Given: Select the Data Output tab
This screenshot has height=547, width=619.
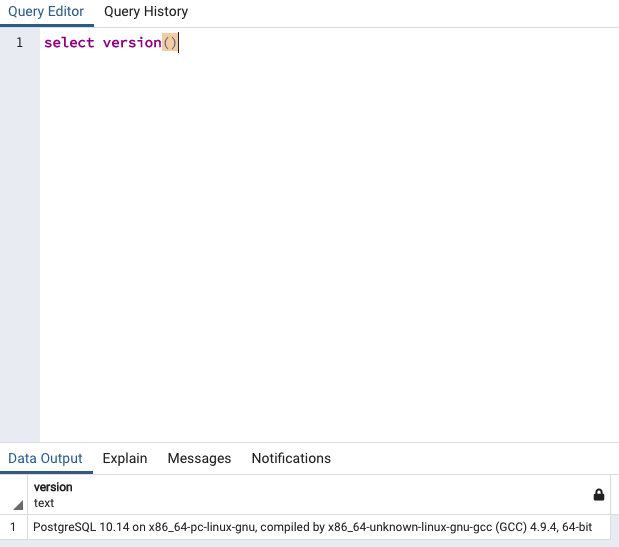Looking at the screenshot, I should click(45, 458).
